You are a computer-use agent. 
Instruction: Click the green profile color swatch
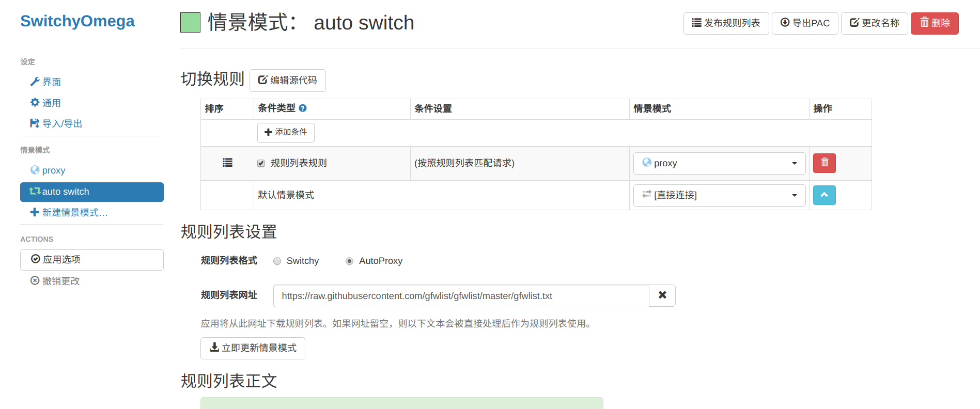[190, 23]
